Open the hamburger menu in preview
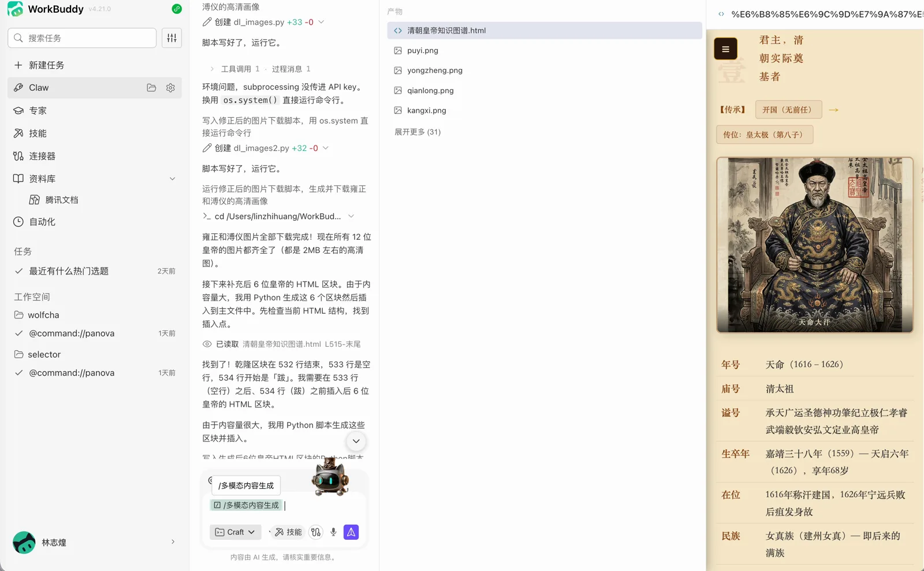 [725, 49]
